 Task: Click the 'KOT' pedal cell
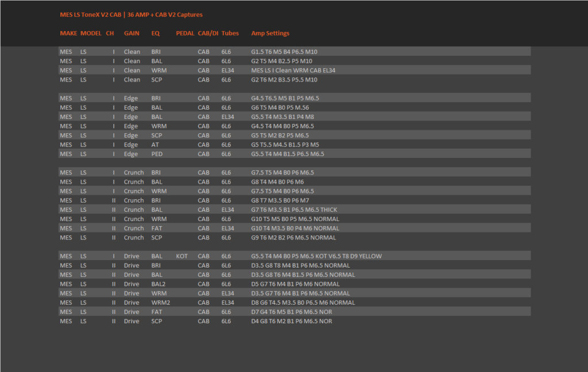(182, 256)
